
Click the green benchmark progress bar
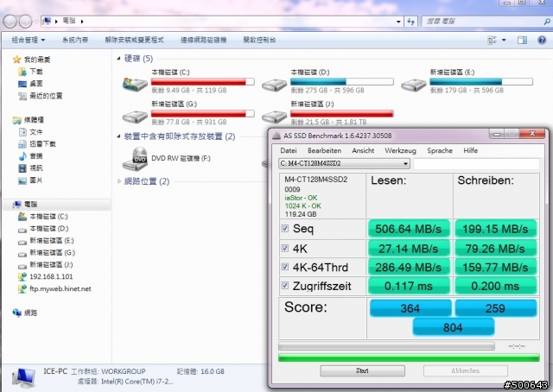409,357
